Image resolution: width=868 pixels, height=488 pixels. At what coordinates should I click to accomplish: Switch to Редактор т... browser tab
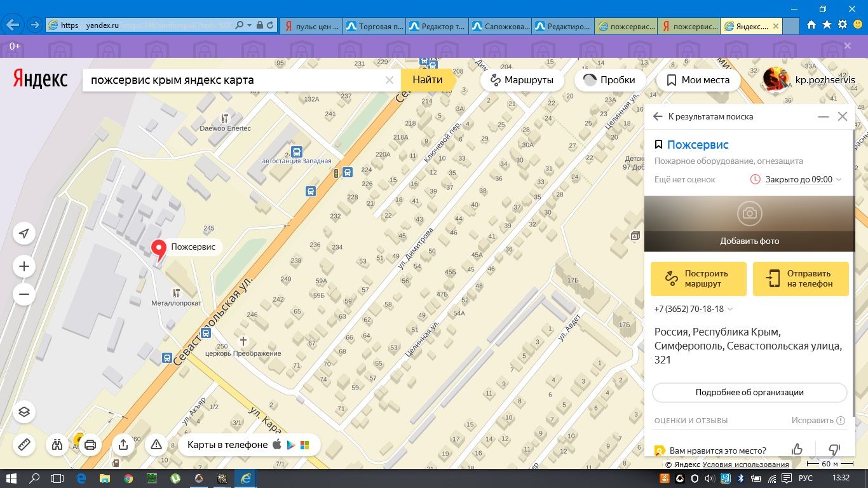click(x=437, y=26)
